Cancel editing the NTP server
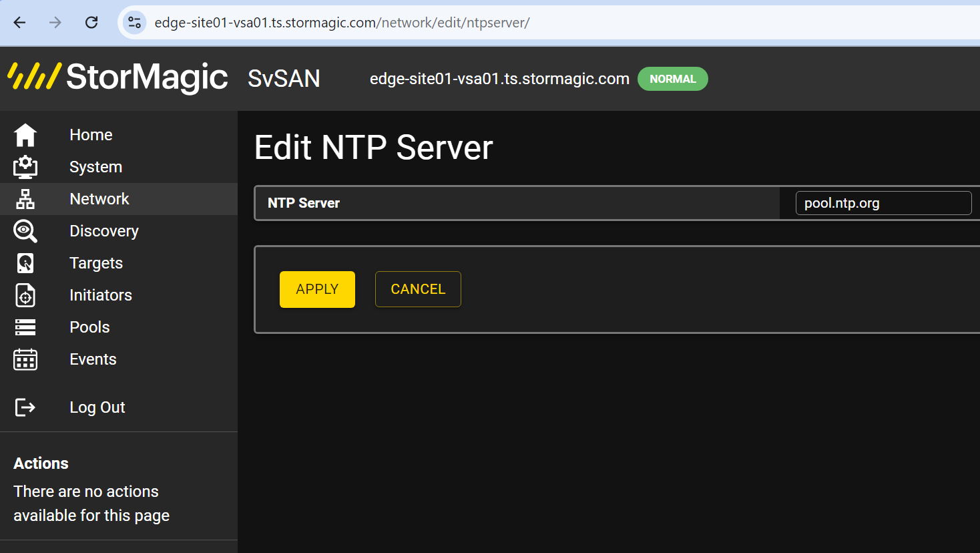 pyautogui.click(x=418, y=289)
